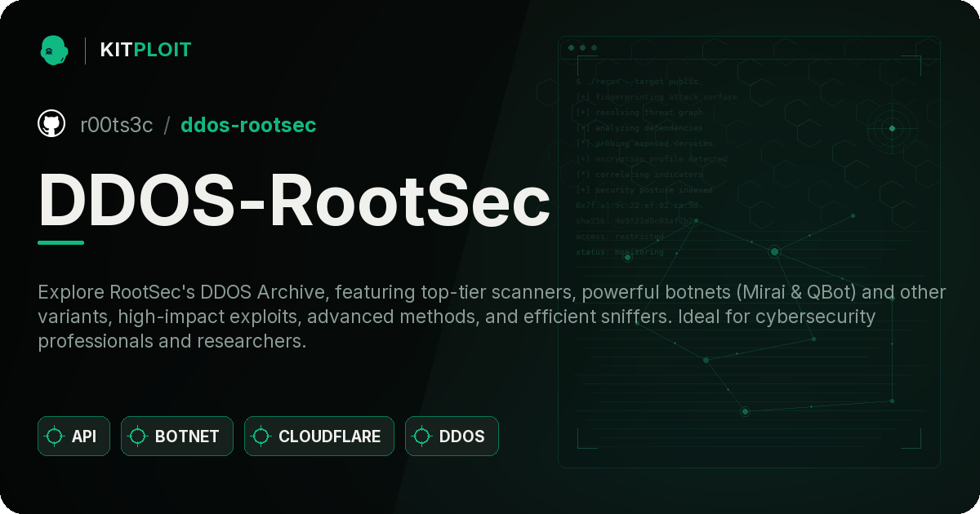Click the crosshair icon in the BOTNET tag
Screen dimensions: 980x514
[x=138, y=436]
